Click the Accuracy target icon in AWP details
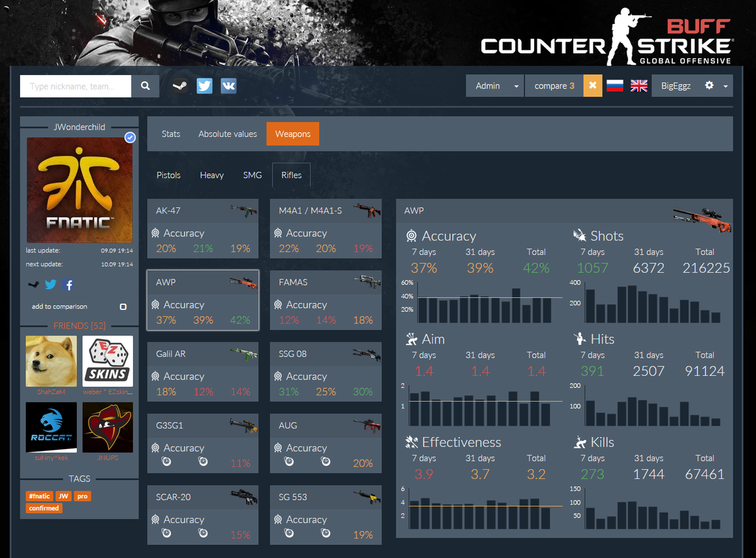The image size is (756, 558). coord(412,236)
